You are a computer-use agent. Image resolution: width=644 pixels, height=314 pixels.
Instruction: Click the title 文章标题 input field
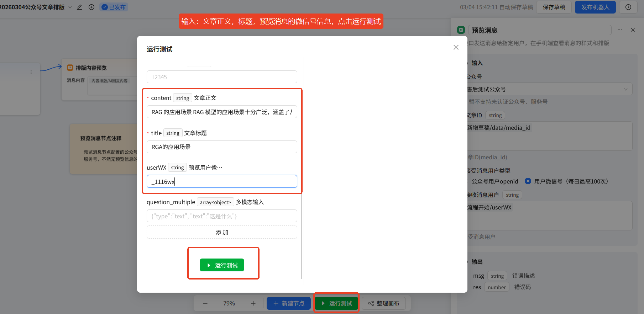222,147
